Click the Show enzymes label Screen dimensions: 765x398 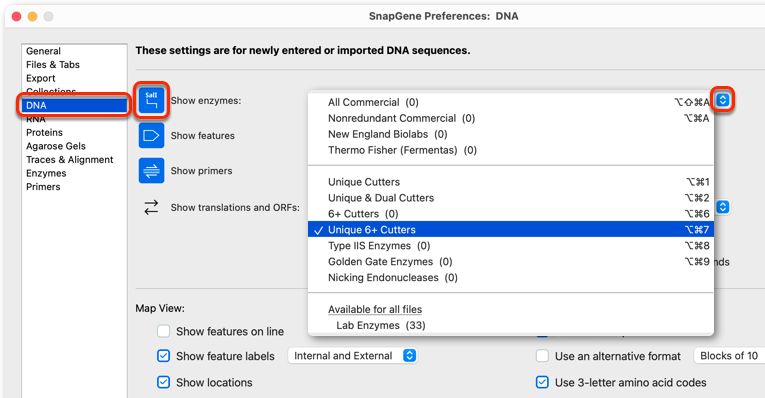205,100
